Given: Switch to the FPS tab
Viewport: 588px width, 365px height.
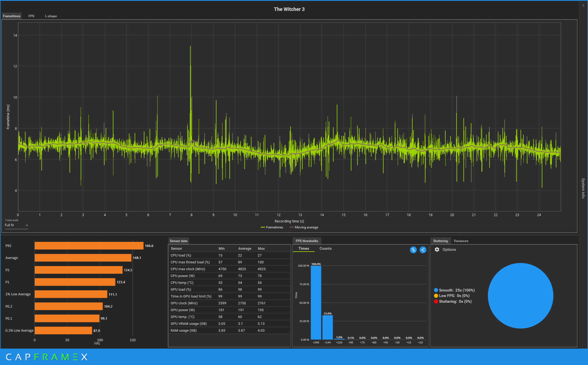Looking at the screenshot, I should (x=31, y=16).
